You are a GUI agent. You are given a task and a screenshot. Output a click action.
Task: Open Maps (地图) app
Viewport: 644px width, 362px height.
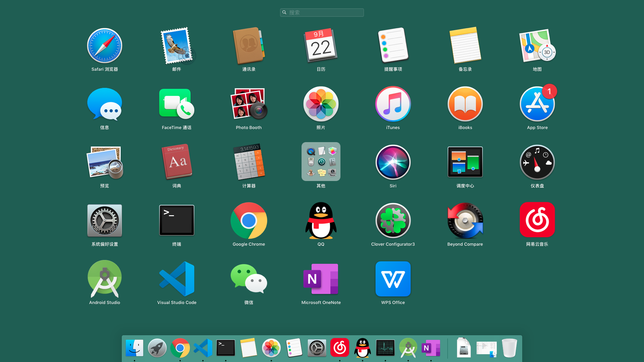coord(537,46)
